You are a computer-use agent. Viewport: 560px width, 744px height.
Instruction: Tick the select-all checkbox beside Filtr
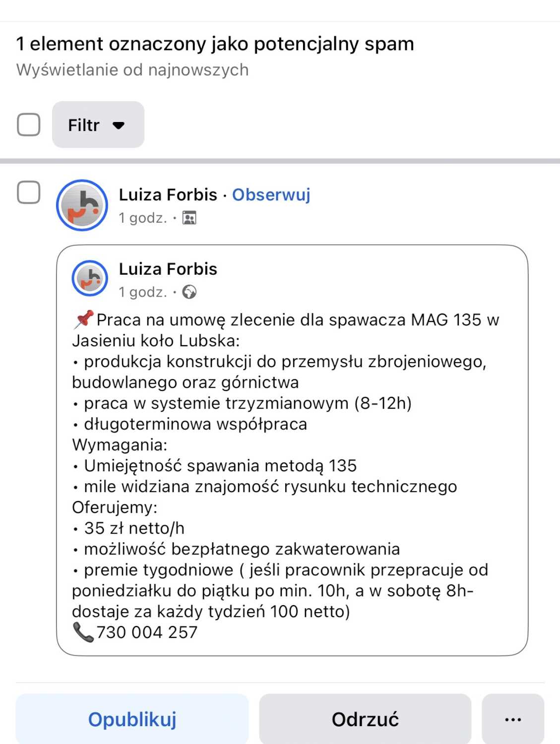(29, 124)
